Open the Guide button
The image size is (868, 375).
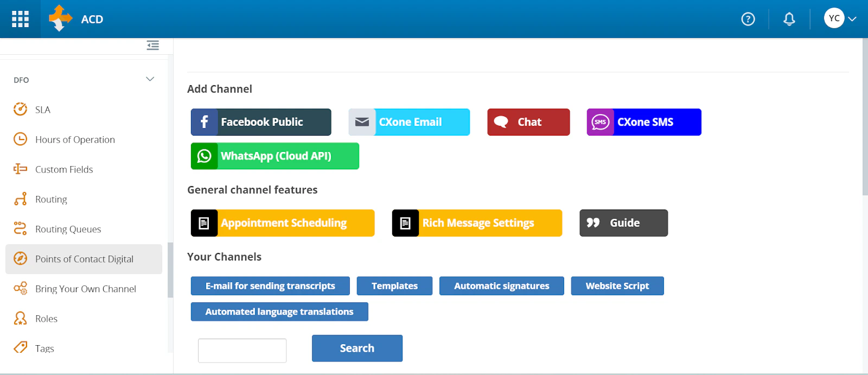coord(624,223)
